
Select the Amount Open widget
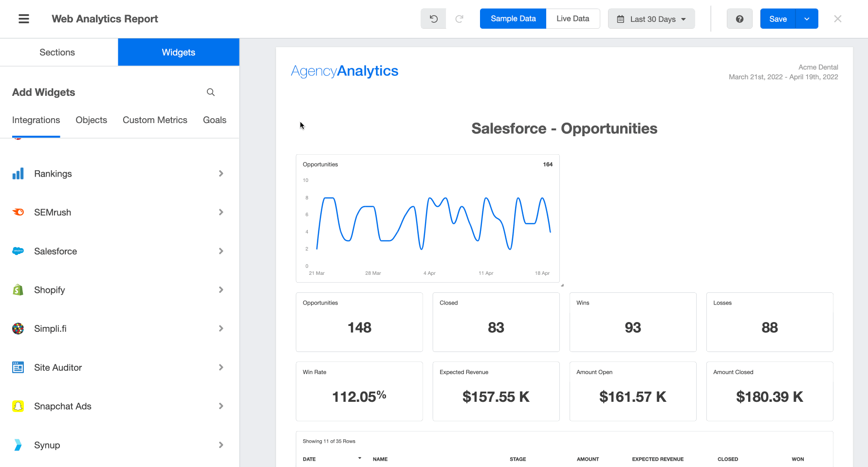click(x=633, y=391)
